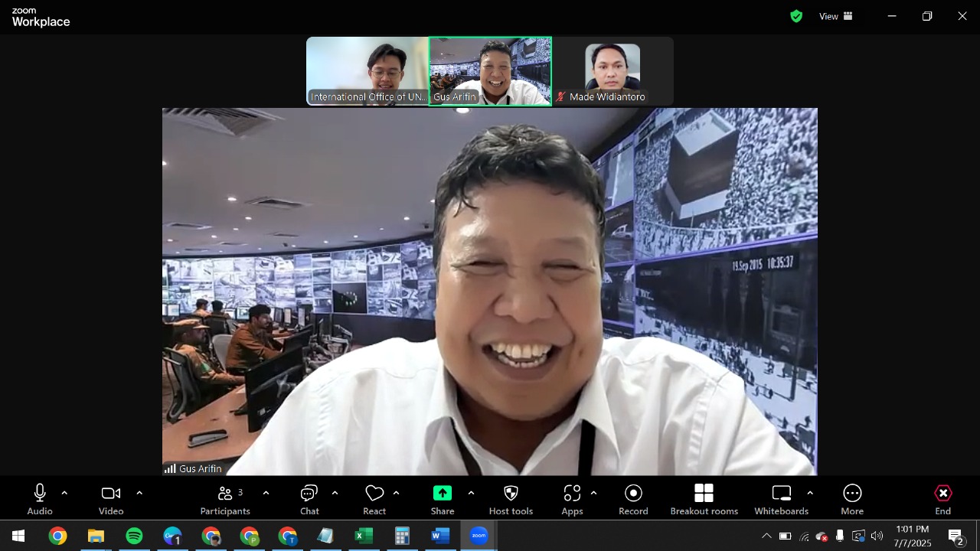Open the notification center

click(x=955, y=536)
